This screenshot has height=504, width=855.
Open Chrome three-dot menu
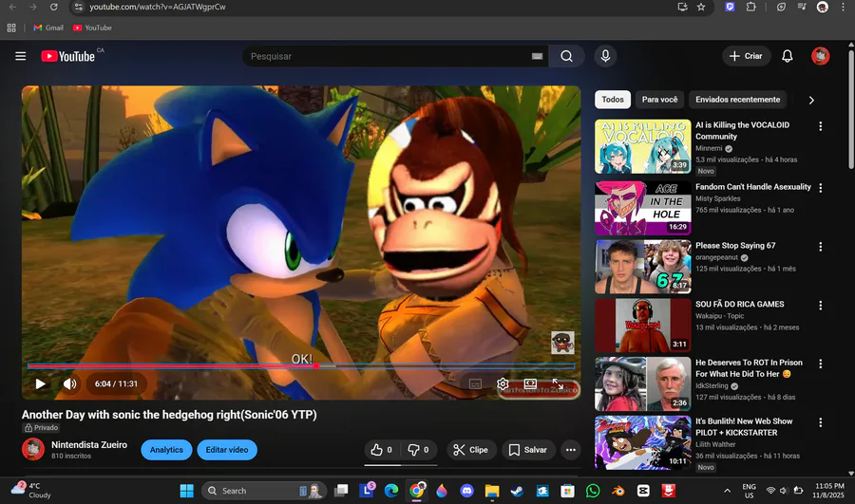[843, 7]
